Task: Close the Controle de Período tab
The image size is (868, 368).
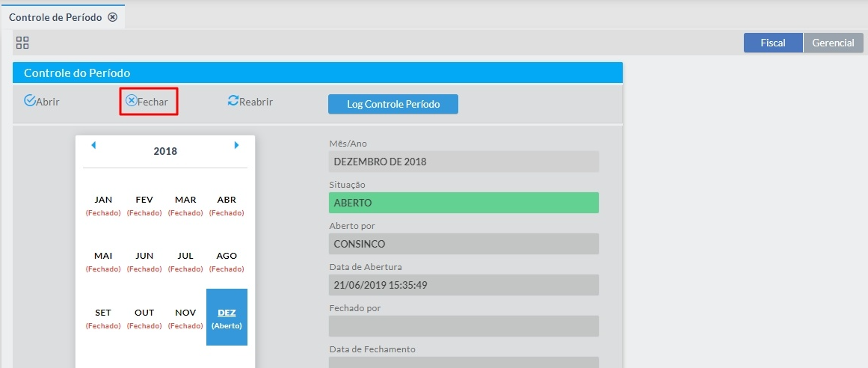Action: pos(112,17)
